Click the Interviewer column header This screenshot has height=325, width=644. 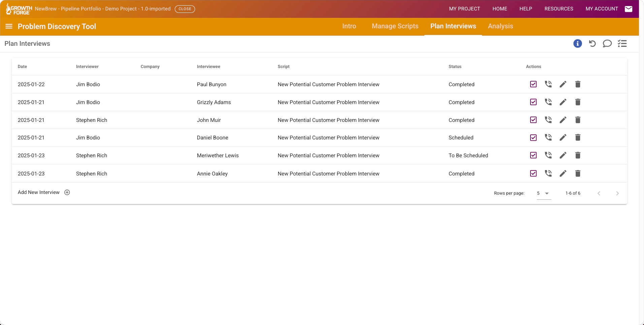click(x=87, y=67)
